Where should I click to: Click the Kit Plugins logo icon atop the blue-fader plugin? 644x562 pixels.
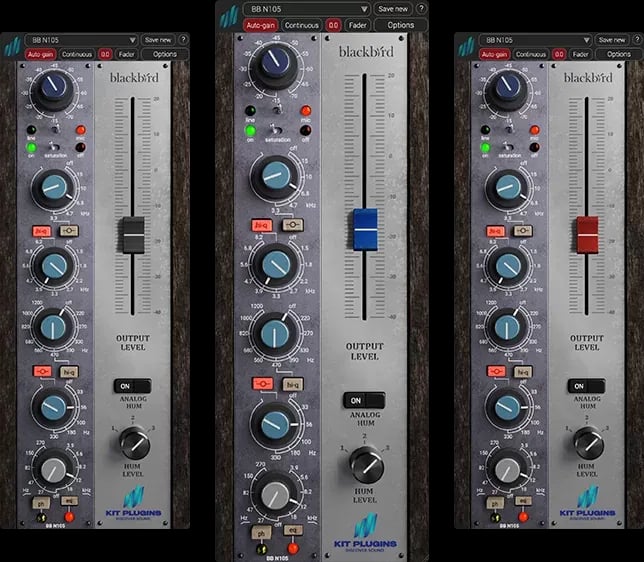pos(228,17)
